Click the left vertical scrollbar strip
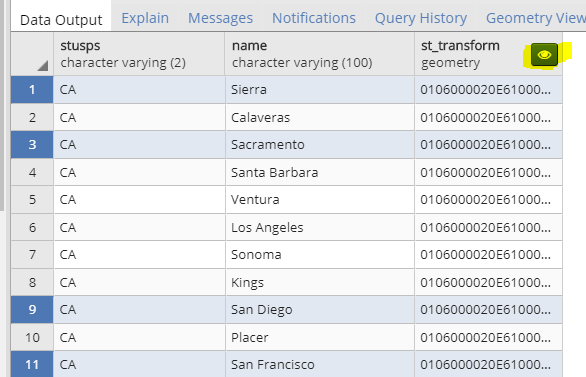This screenshot has width=586, height=377. point(2,105)
